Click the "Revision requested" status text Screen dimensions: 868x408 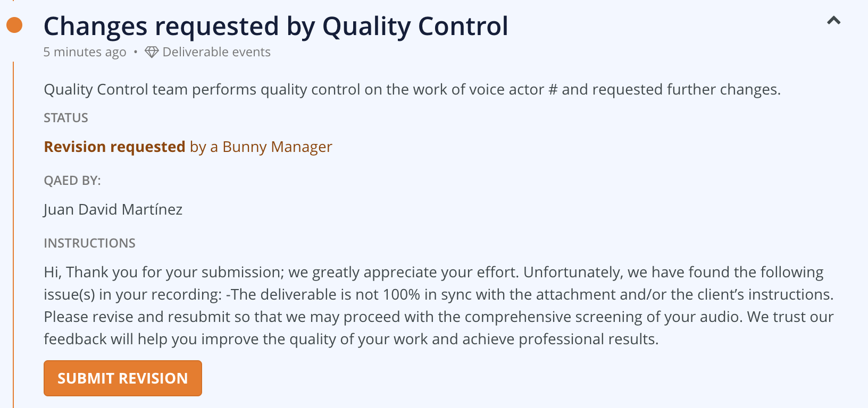114,147
